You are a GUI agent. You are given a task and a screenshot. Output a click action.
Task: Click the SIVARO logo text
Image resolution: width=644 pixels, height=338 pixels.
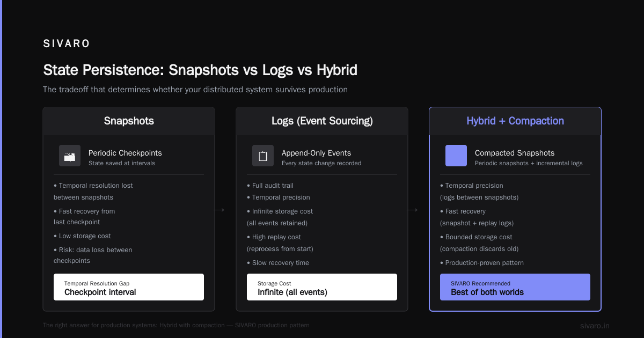(67, 44)
